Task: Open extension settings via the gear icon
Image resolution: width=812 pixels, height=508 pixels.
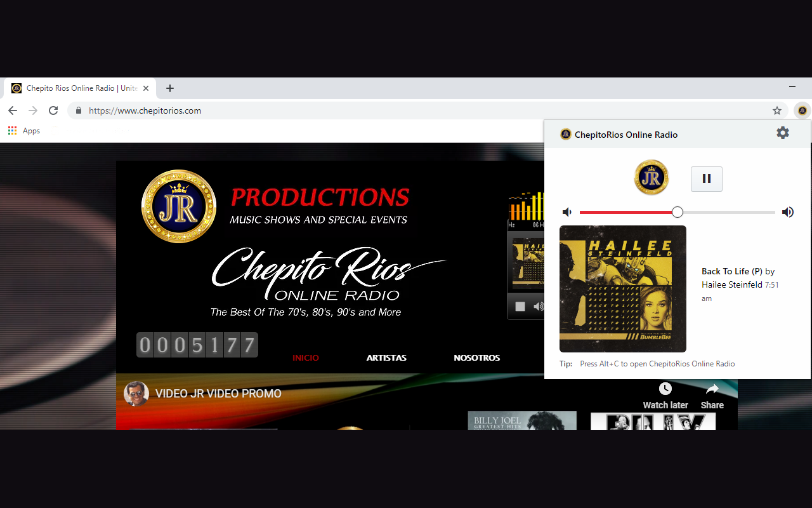Action: pyautogui.click(x=782, y=133)
